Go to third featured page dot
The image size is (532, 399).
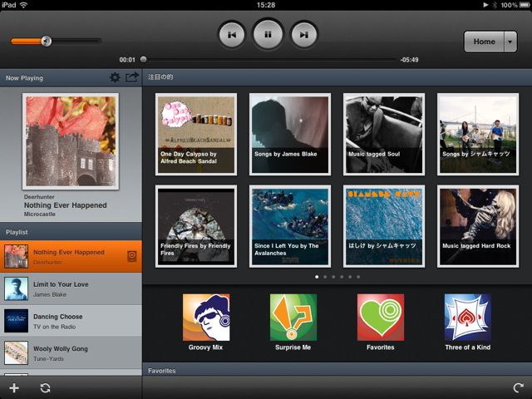tap(333, 277)
